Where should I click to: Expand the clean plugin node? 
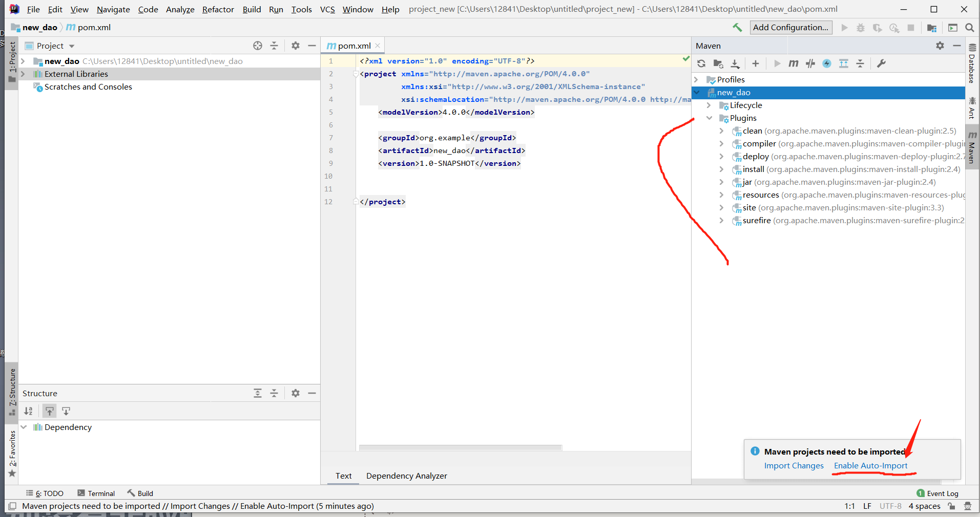coord(722,131)
